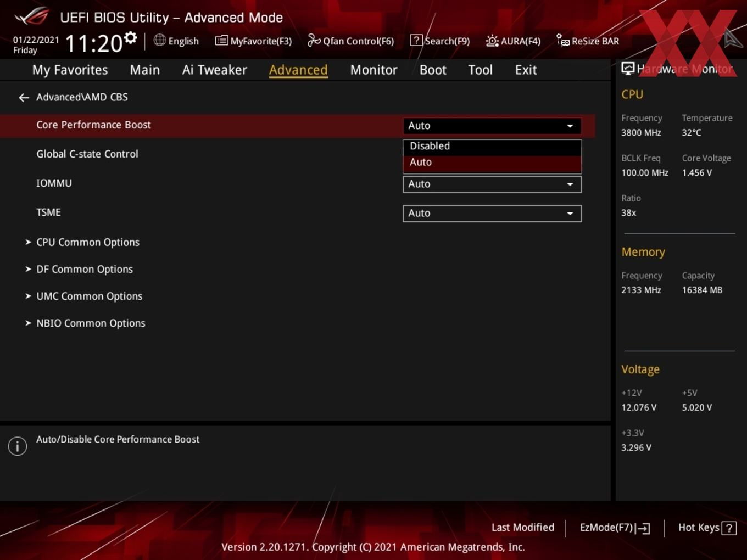Click Memory capacity 16384 MB value

[x=702, y=290]
